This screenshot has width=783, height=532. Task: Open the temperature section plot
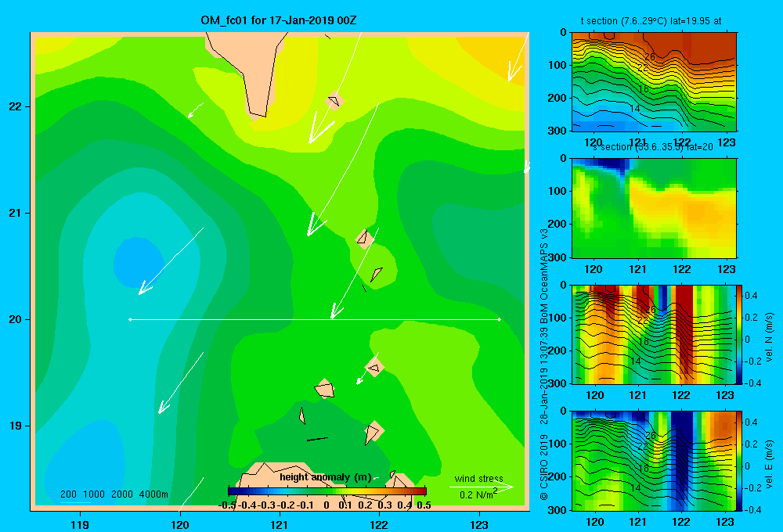pos(654,82)
